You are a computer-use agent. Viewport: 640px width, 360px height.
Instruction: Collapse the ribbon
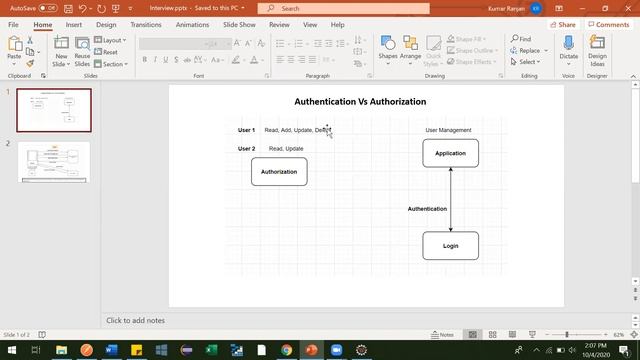pos(633,76)
